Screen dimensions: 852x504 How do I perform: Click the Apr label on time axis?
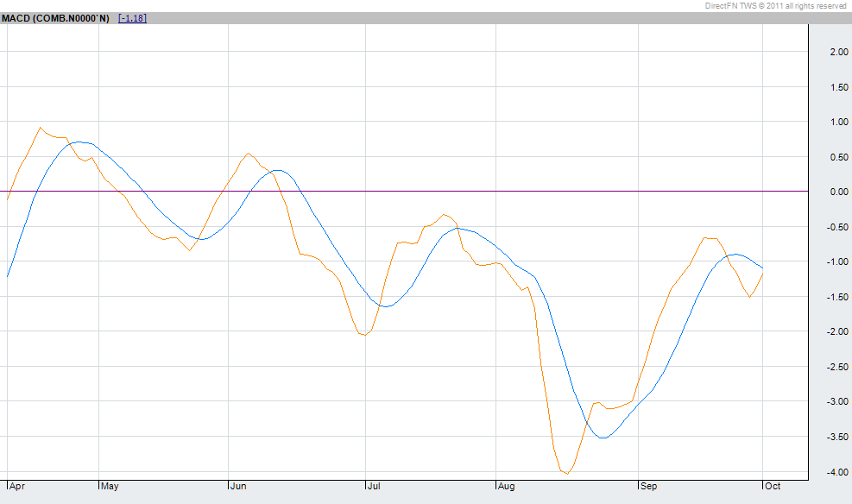tap(17, 486)
